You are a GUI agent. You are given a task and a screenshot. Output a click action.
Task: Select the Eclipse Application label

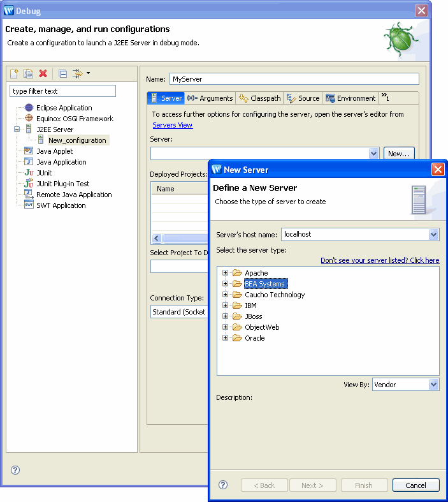coord(64,108)
